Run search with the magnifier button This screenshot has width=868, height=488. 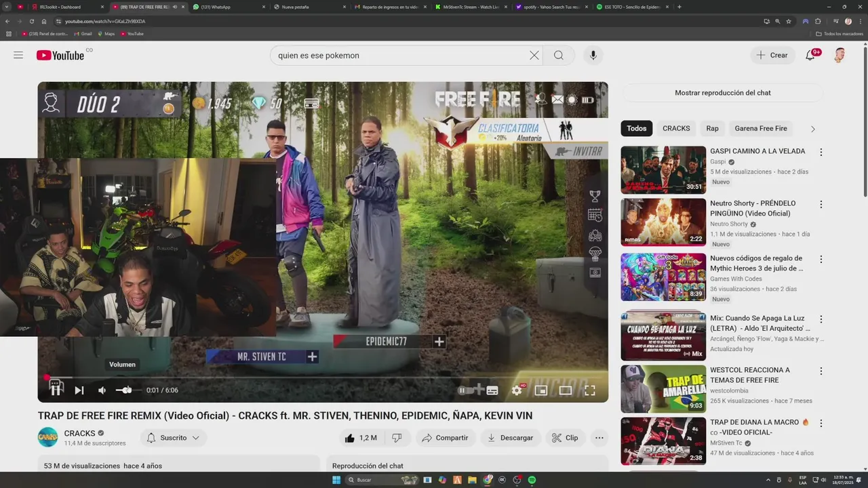[x=559, y=56]
